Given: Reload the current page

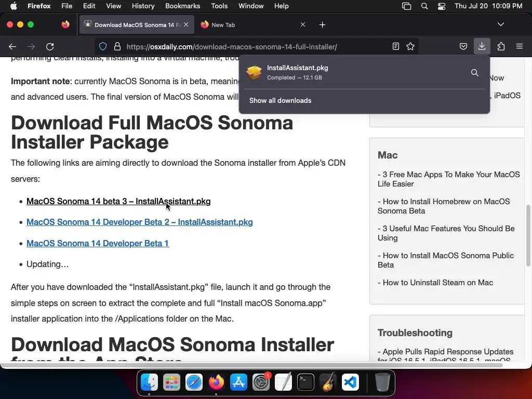Looking at the screenshot, I should pyautogui.click(x=50, y=46).
